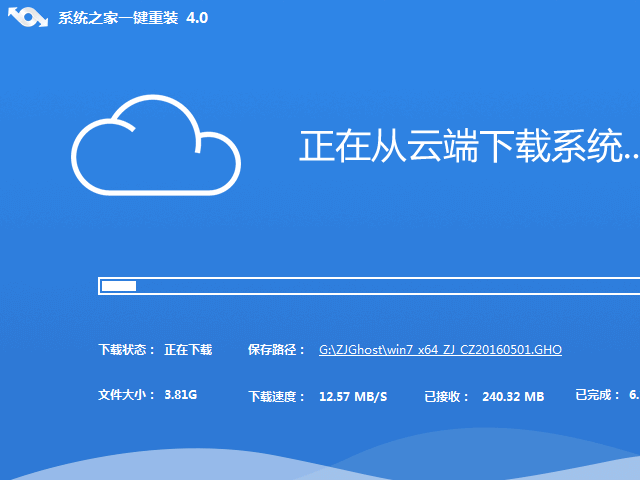Screen dimensions: 640x480
Task: Click the 正在下载 status value
Action: (x=188, y=350)
